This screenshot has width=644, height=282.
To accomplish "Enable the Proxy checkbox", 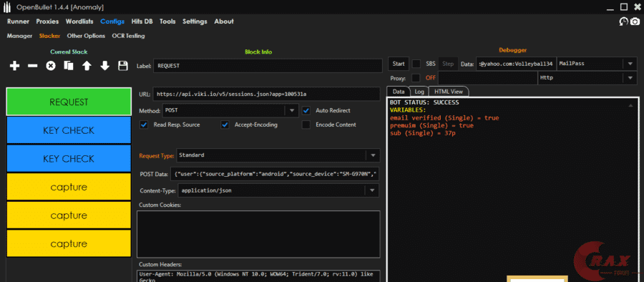I will 416,78.
